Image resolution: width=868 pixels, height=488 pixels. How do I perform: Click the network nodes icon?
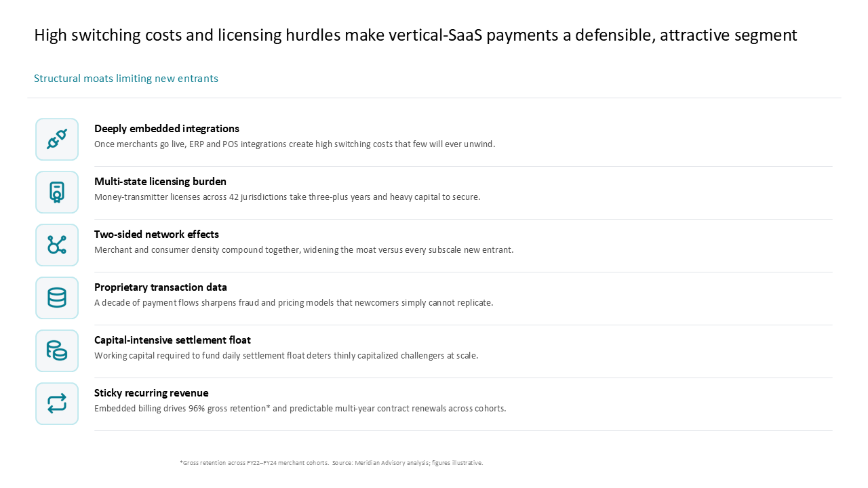coord(57,245)
